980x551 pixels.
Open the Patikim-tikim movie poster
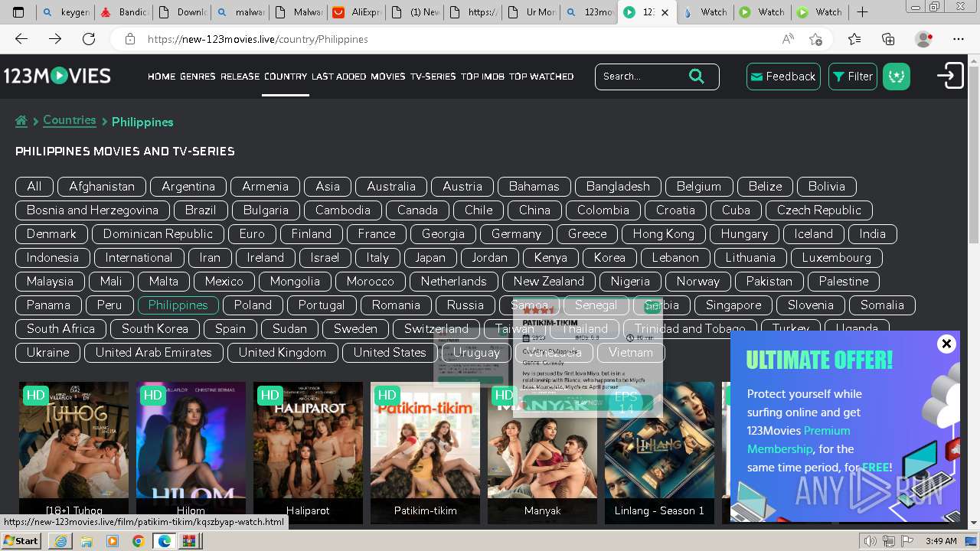coord(426,452)
